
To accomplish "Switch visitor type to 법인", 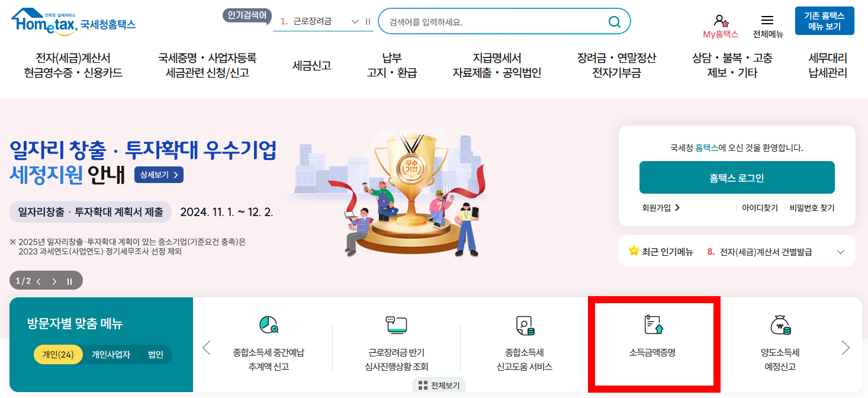I will (x=155, y=355).
